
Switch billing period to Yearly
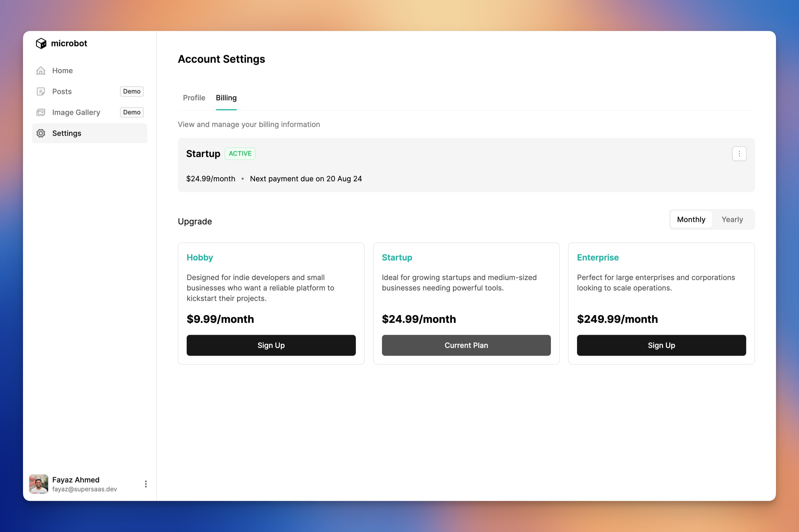tap(732, 220)
